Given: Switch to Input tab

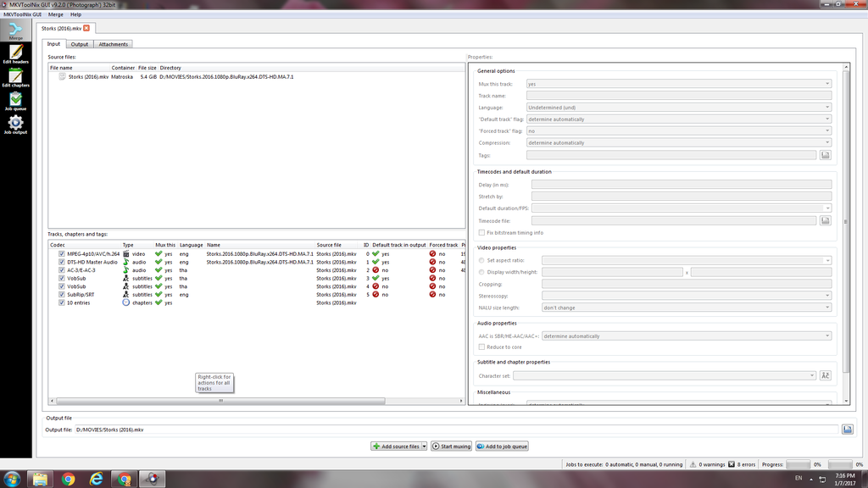Looking at the screenshot, I should tap(53, 44).
